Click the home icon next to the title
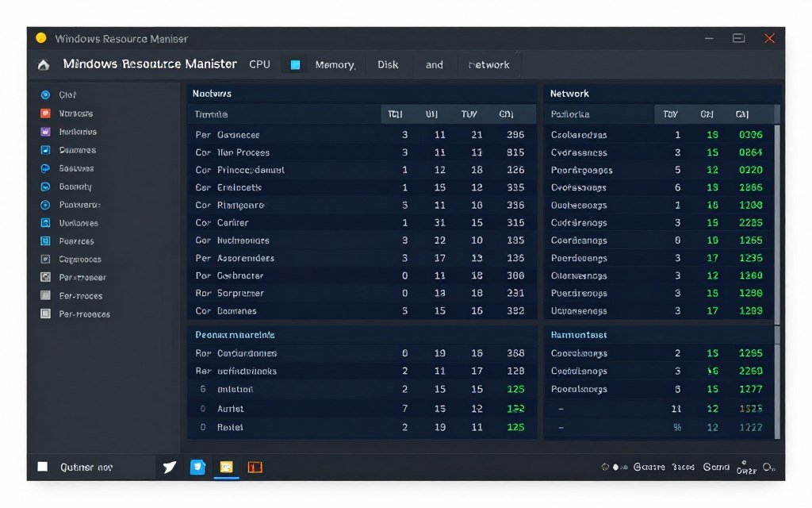 [42, 64]
